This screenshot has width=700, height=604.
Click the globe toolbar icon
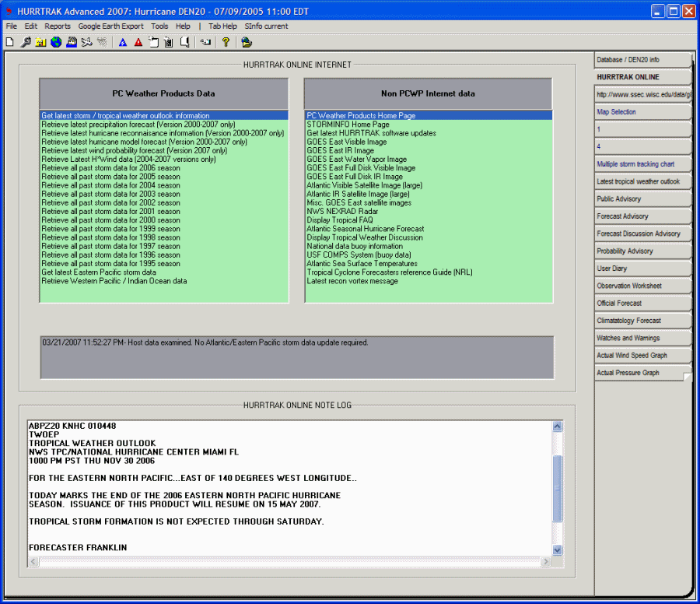[x=56, y=43]
